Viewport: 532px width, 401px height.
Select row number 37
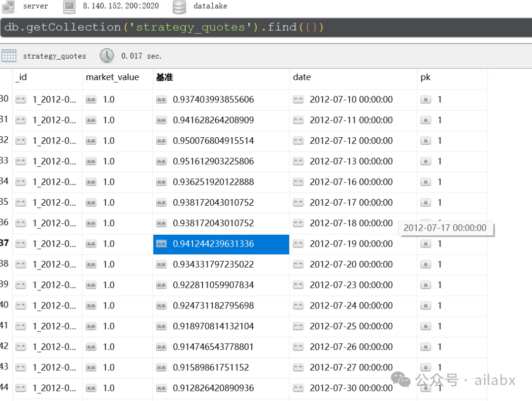coord(4,243)
